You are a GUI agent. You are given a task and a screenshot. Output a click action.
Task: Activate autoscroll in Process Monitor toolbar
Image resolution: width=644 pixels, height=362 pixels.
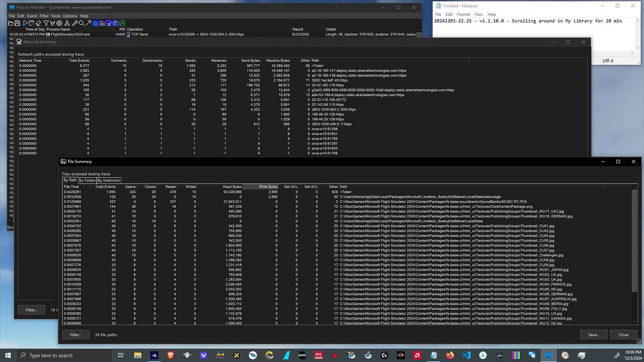tap(32, 24)
